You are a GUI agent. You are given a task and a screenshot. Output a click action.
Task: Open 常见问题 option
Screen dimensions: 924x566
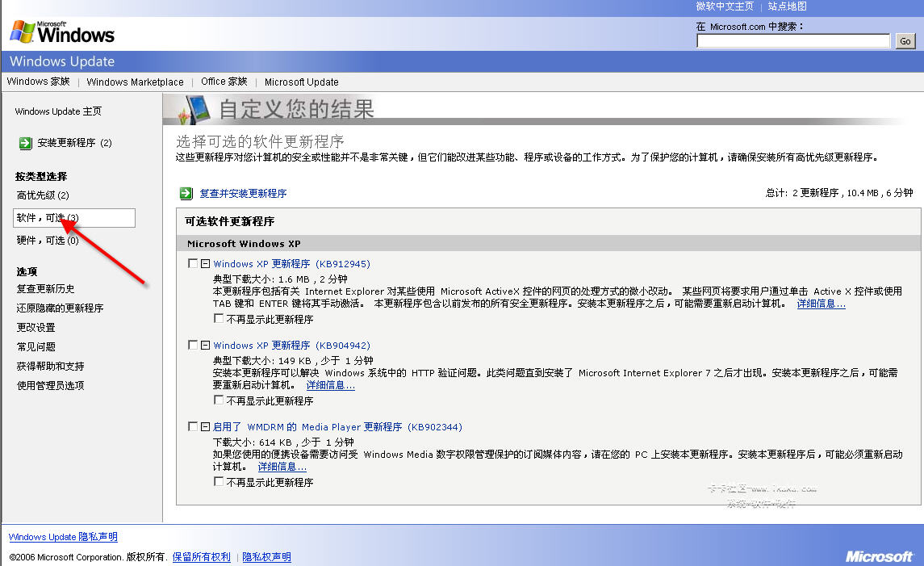(x=36, y=346)
